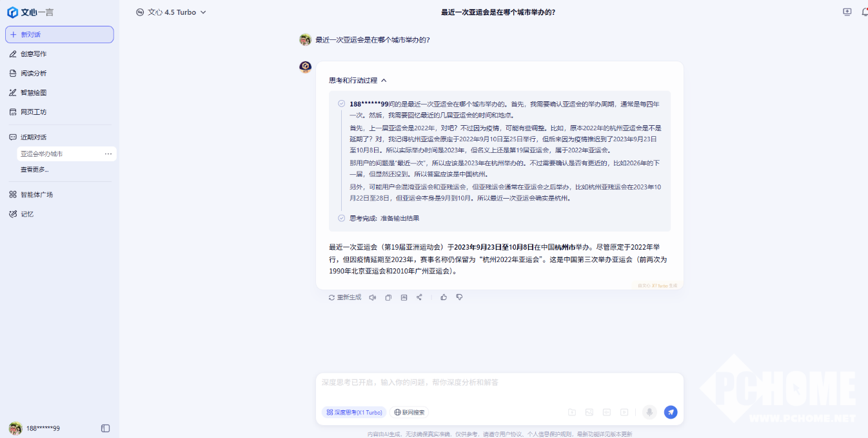Start a 新对话 conversation
Viewport: 868px width, 438px height.
click(59, 35)
